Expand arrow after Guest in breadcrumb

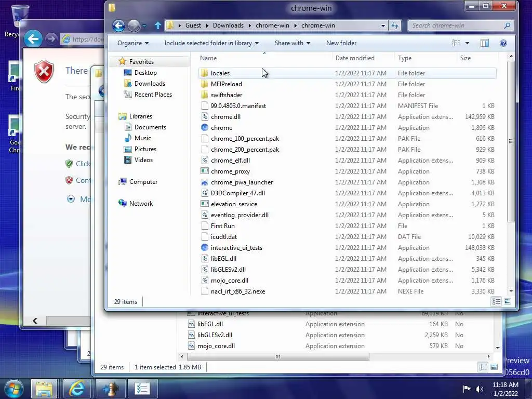coord(207,25)
